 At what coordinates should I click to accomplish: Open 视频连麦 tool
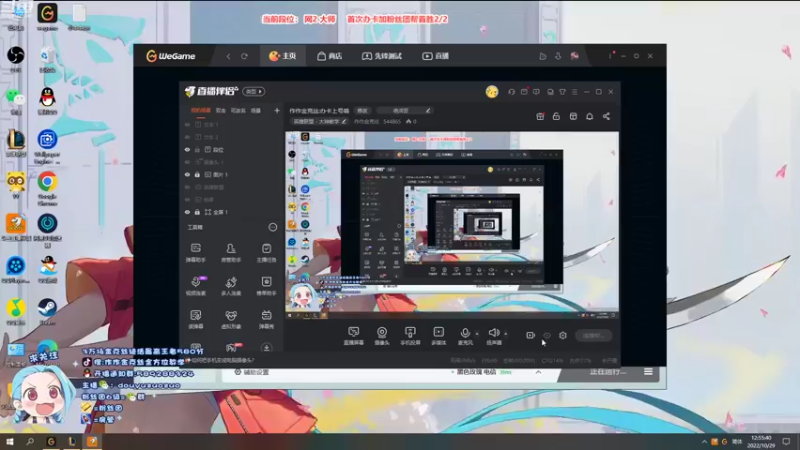[196, 286]
